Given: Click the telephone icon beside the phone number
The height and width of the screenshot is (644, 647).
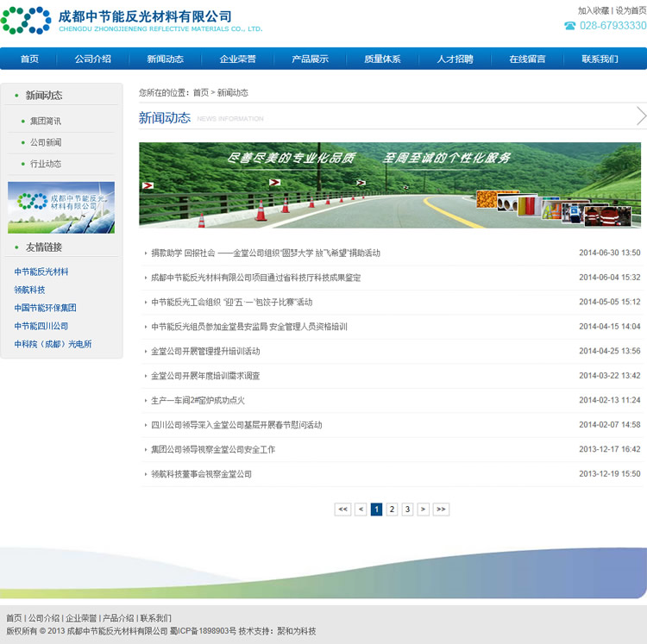Looking at the screenshot, I should [569, 26].
